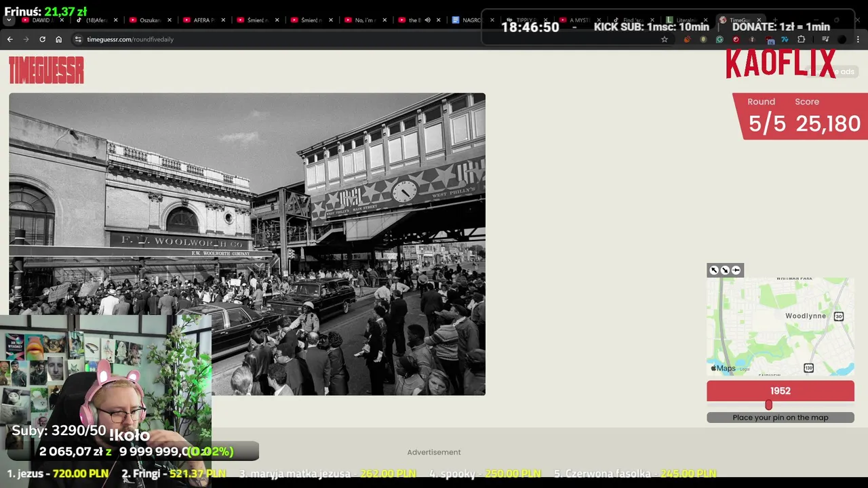Image resolution: width=868 pixels, height=488 pixels.
Task: Click the address bar URL timeguessr.com/roundfivedaily
Action: point(130,39)
